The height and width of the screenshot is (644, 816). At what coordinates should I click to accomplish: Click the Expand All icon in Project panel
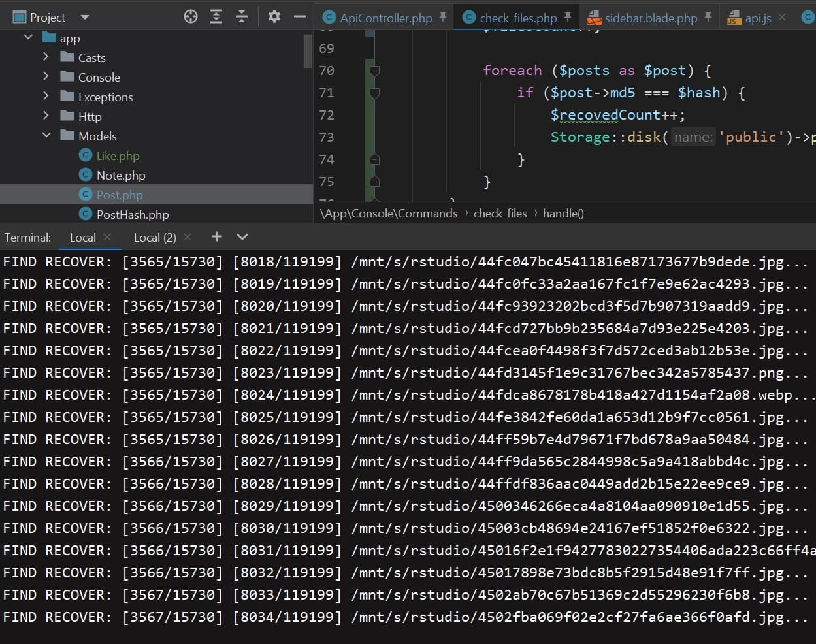(216, 17)
